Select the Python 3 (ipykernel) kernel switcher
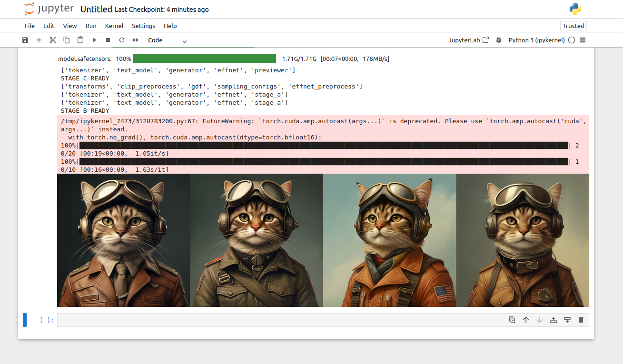 536,40
